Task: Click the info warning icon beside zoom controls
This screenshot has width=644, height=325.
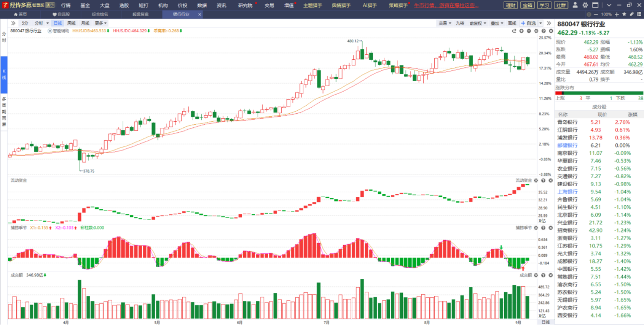Action: [x=588, y=14]
